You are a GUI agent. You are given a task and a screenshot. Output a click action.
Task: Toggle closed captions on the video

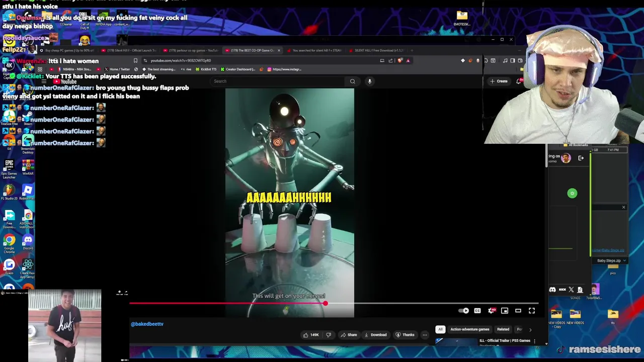[x=477, y=311]
